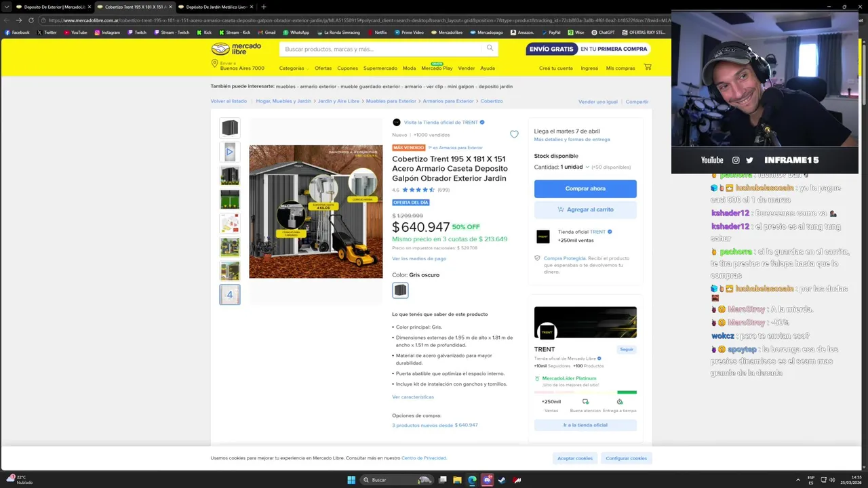Select the first shed thumbnail image
Image resolution: width=868 pixels, height=488 pixels.
pos(230,127)
